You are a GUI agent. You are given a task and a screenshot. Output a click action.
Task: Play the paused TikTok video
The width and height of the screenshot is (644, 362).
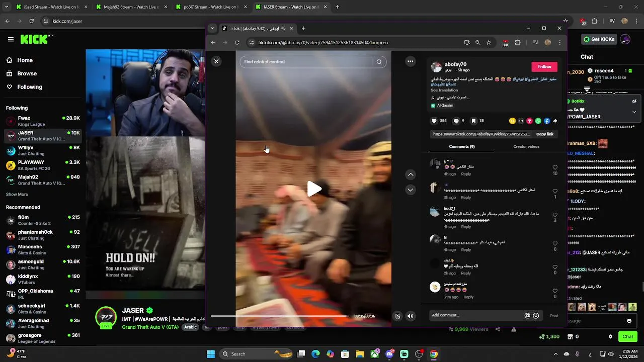click(314, 189)
